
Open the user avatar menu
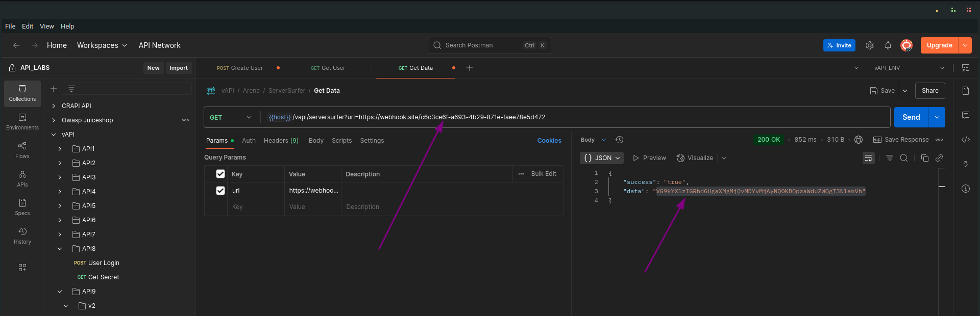tap(906, 45)
